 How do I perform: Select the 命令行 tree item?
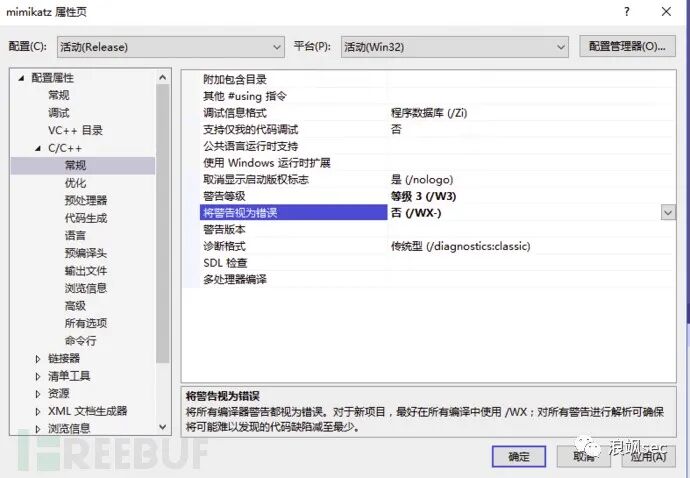pyautogui.click(x=80, y=341)
